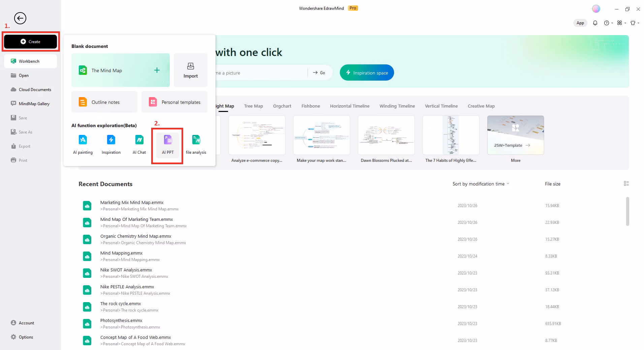This screenshot has height=350, width=644.
Task: Switch to Vertical Timeline tab
Action: point(441,106)
